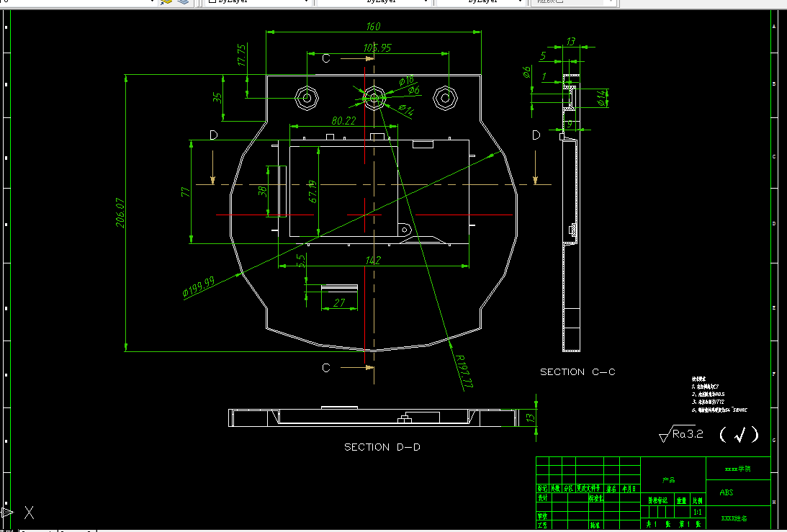787x532 pixels.
Task: Select the 5 dimension in section C-C view
Action: click(543, 55)
